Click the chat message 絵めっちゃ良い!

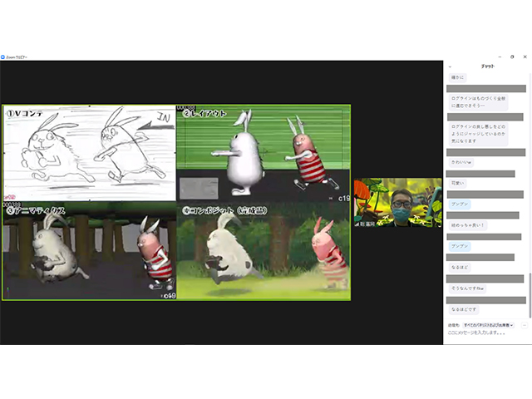pyautogui.click(x=467, y=225)
